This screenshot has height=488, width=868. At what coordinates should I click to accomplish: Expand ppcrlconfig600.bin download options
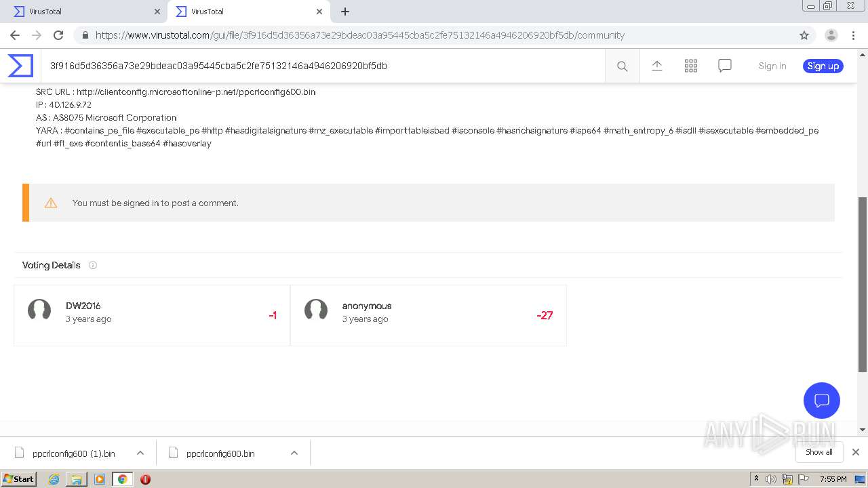coord(294,453)
